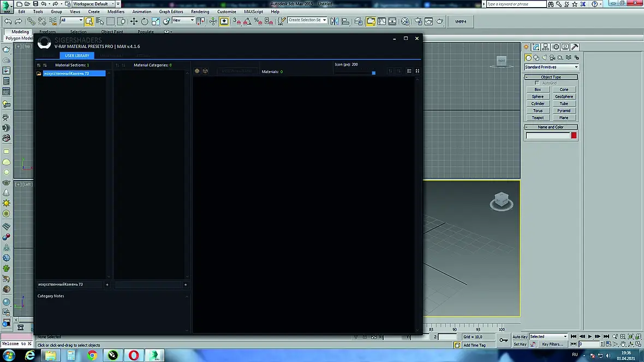Open the selection filter All dropdown
Screen dimensions: 644x362
pyautogui.click(x=71, y=20)
